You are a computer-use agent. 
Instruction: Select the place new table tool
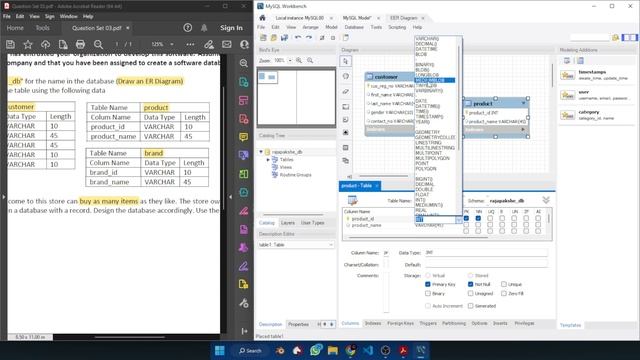click(346, 147)
